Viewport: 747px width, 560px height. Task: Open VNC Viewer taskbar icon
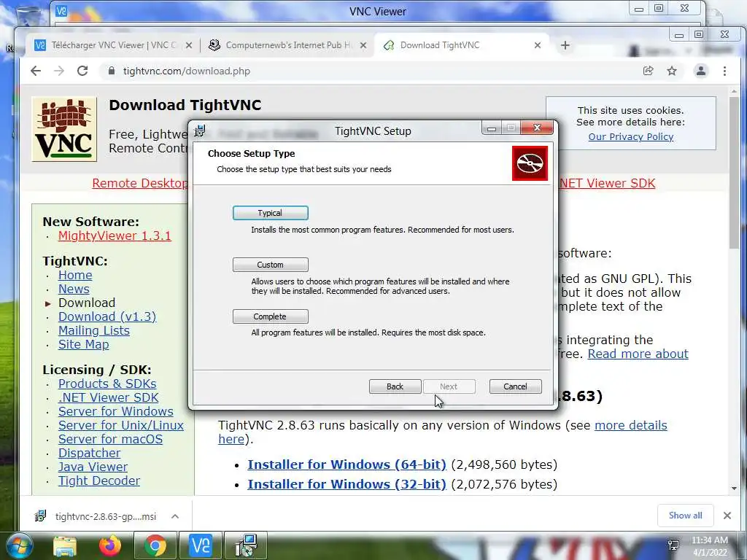click(200, 545)
